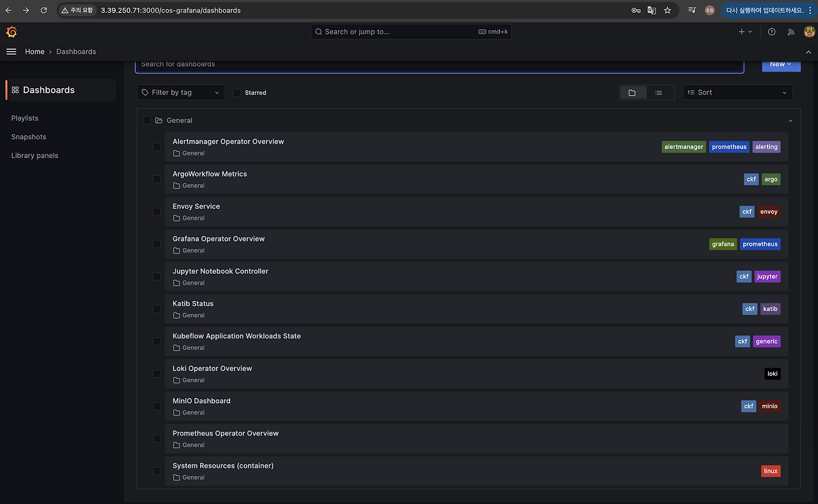Check the Jupyter Notebook Controller row
Screen dimensions: 818x504
tap(157, 277)
